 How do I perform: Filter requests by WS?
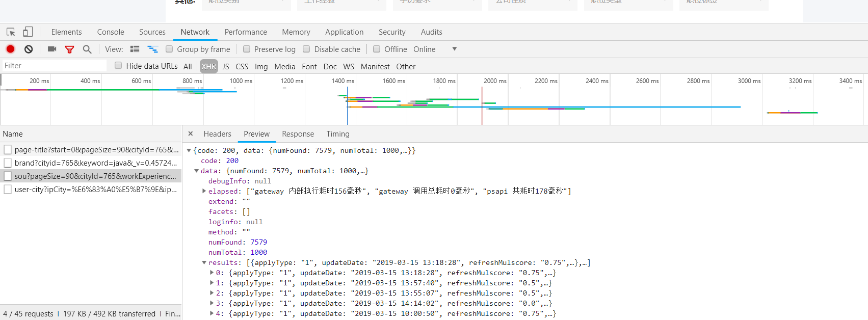[x=349, y=66]
